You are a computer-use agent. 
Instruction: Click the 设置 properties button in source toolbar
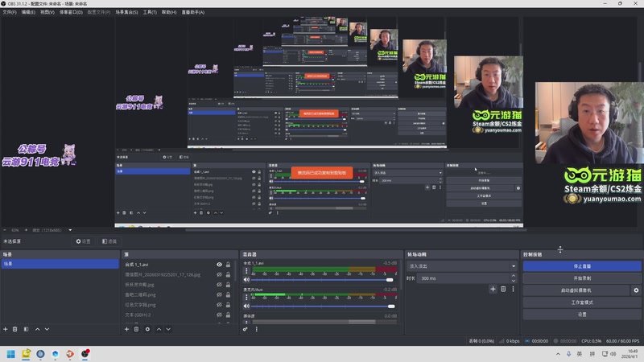[84, 241]
